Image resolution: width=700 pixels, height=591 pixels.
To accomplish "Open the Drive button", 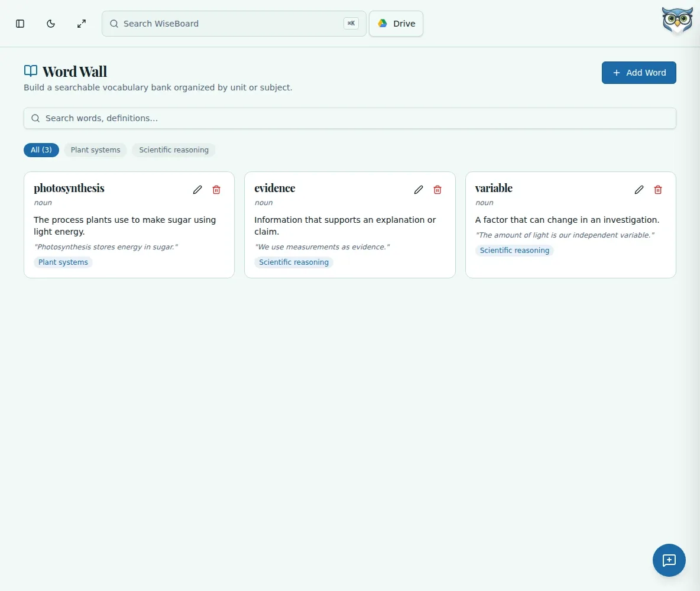I will tap(396, 24).
